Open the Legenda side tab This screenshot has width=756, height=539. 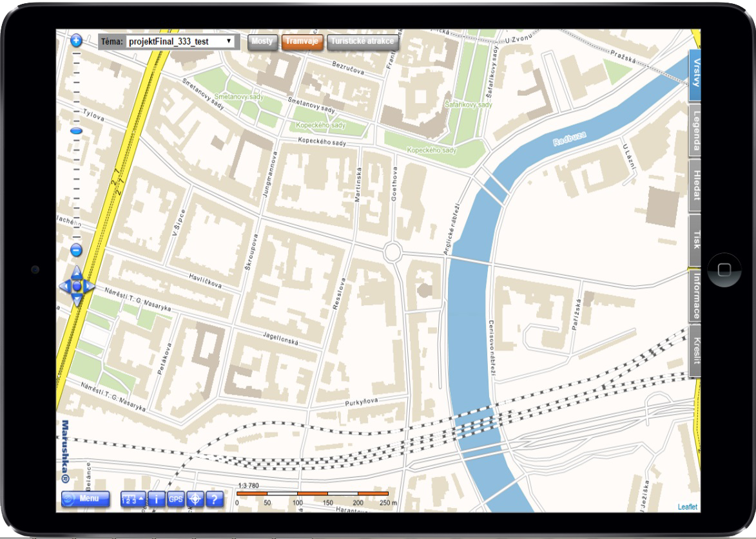695,129
